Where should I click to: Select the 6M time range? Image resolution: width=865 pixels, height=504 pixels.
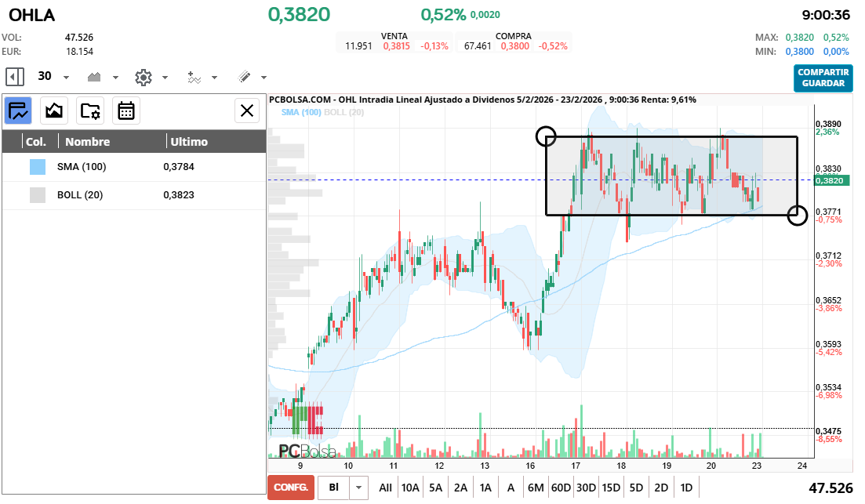(x=536, y=488)
